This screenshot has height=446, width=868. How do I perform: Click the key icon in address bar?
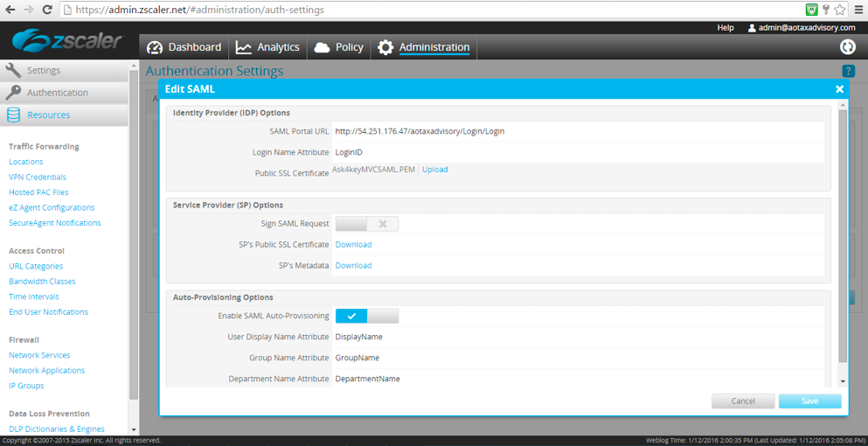tap(825, 10)
